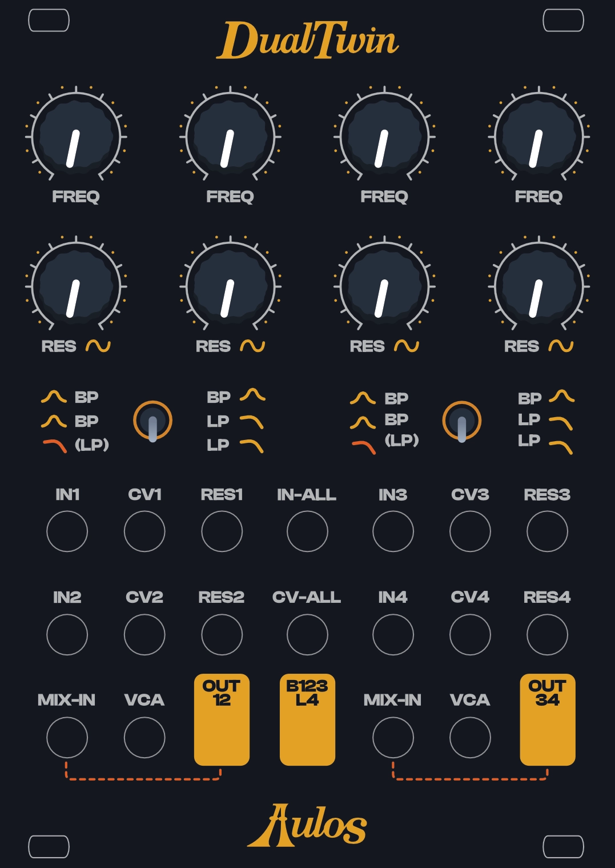Click the IN3 input jack
The height and width of the screenshot is (868, 615).
393,531
